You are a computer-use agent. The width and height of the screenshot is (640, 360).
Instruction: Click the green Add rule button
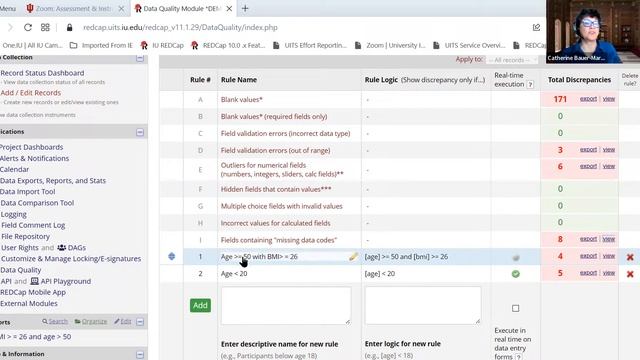[x=200, y=305]
